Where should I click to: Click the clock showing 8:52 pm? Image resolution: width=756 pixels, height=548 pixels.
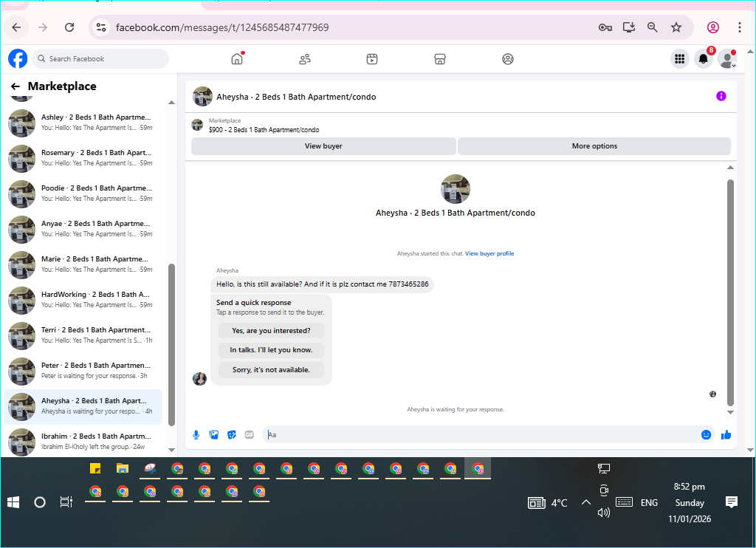(x=689, y=487)
